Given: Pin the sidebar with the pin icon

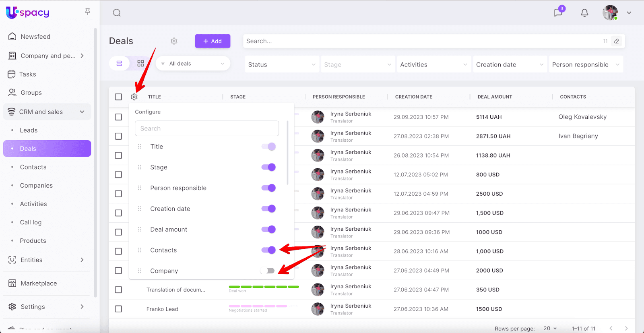Looking at the screenshot, I should point(87,12).
